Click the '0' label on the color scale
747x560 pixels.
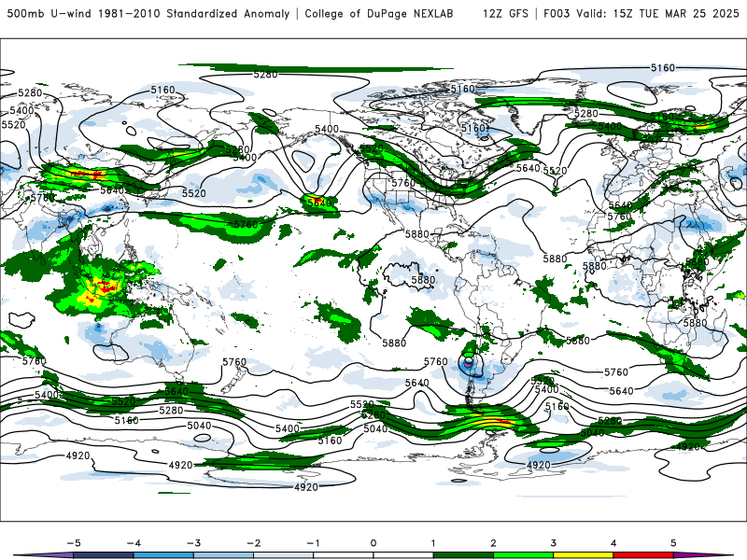point(373,543)
